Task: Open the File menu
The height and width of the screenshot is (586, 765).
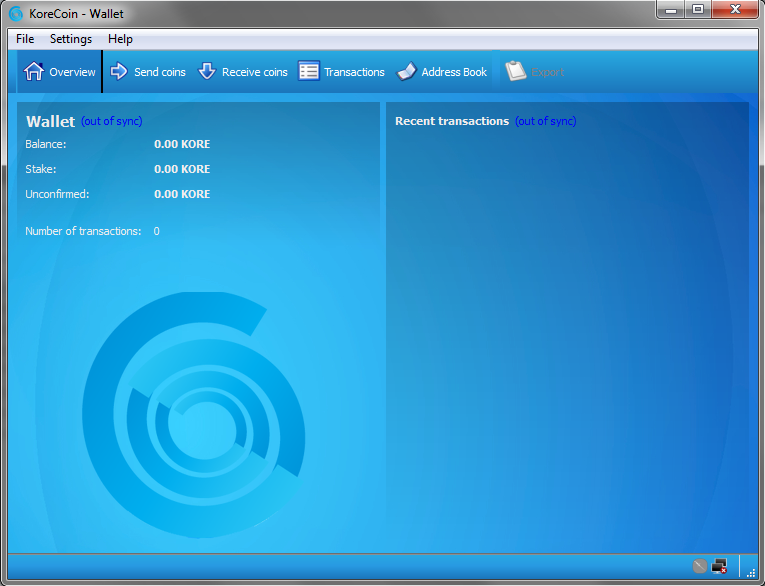Action: click(x=25, y=39)
